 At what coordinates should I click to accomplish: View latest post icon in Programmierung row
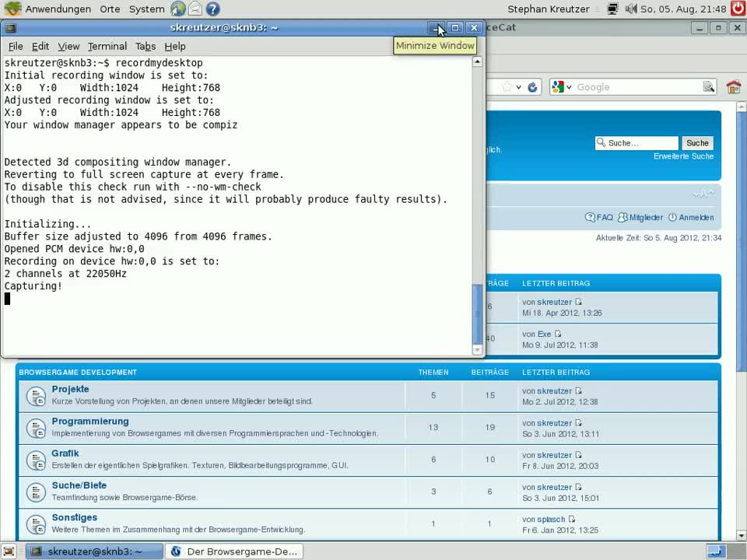click(x=578, y=423)
